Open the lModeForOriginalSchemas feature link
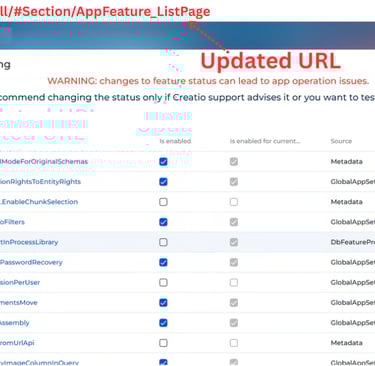 (x=44, y=162)
